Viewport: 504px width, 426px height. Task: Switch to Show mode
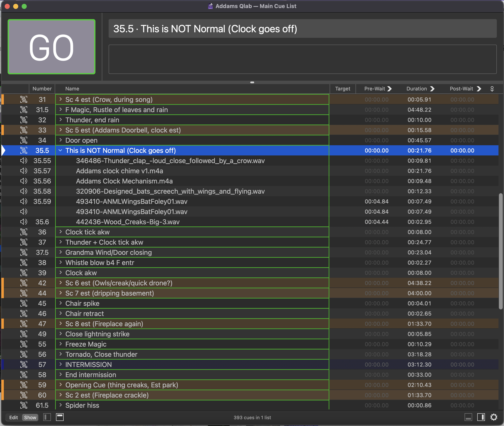coord(30,418)
